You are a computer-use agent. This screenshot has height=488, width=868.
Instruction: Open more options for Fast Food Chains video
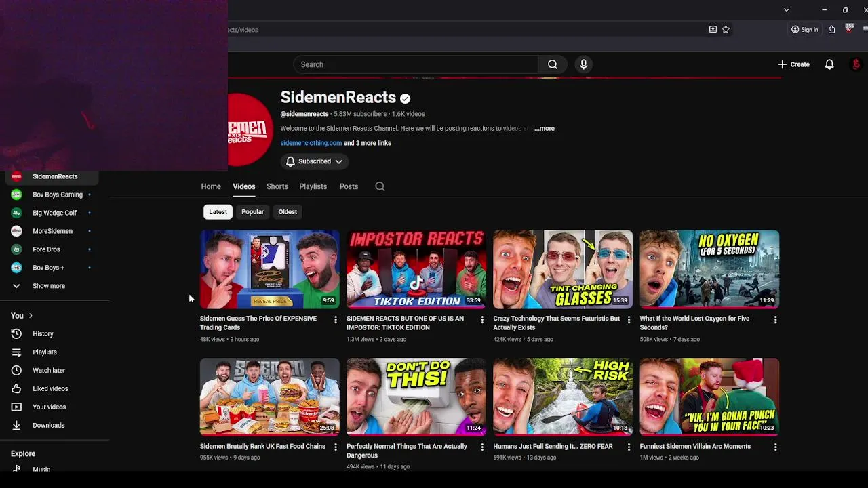tap(335, 447)
